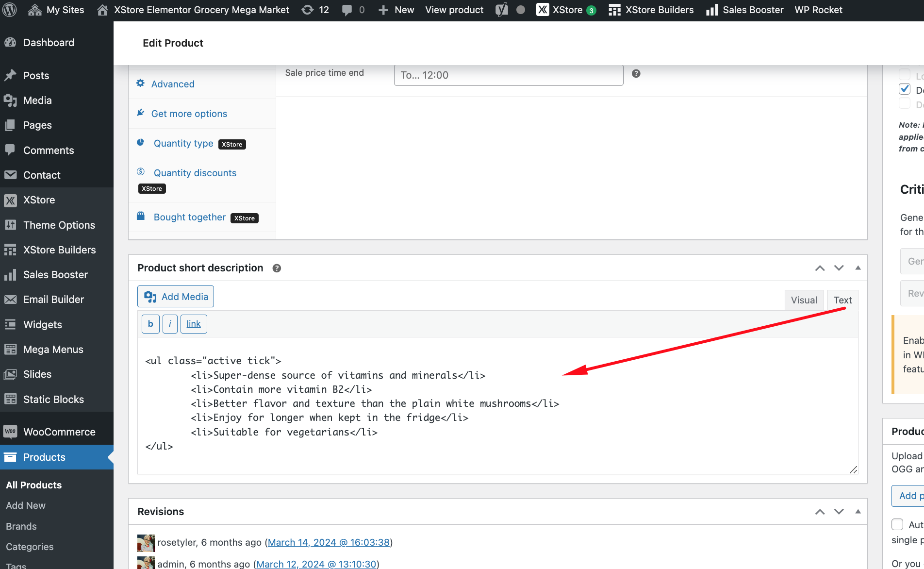Click Add Media button
Viewport: 924px width, 569px height.
176,297
